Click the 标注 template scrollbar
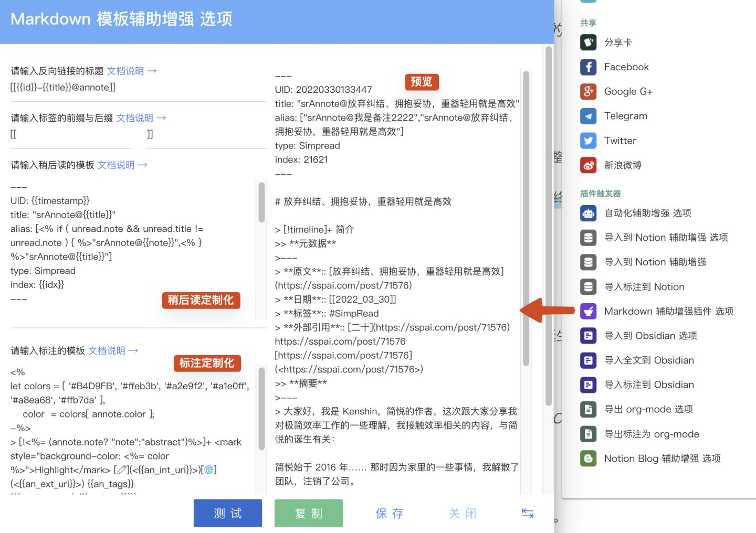 point(261,409)
